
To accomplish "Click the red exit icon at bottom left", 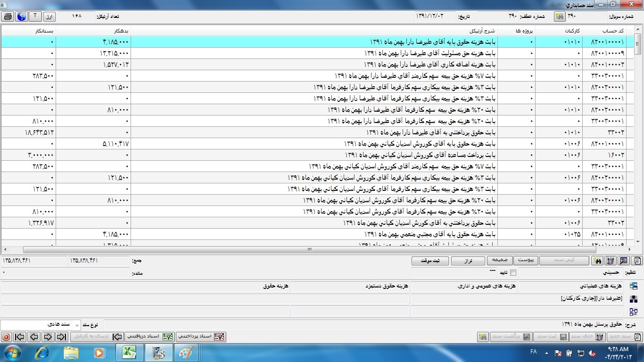I will click(6, 337).
